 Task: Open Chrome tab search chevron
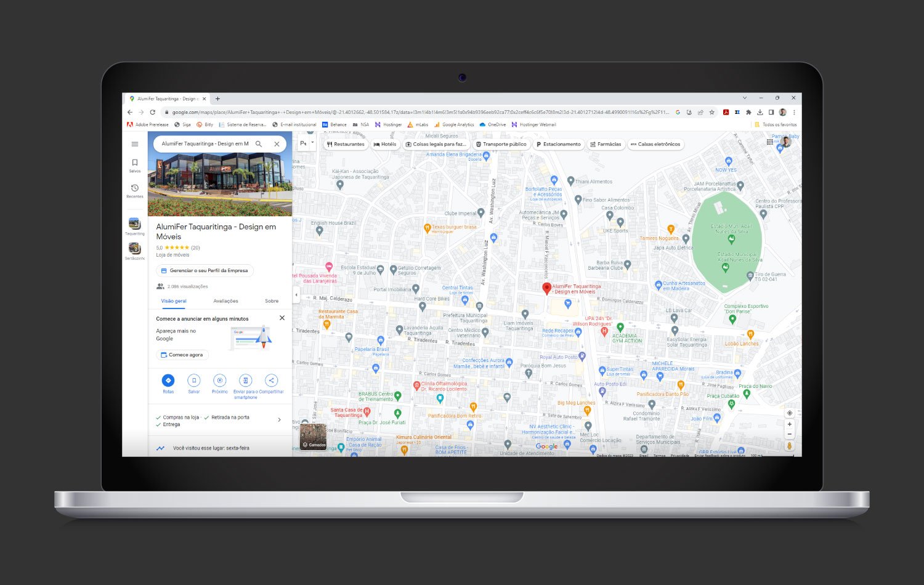click(744, 98)
